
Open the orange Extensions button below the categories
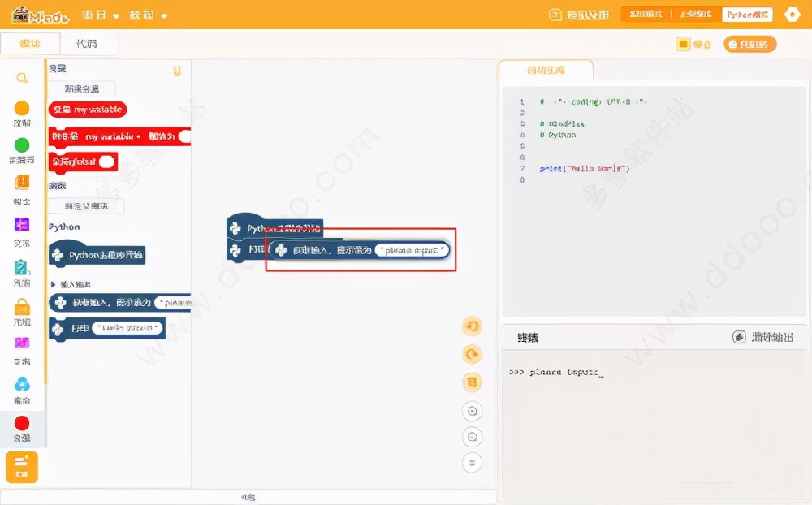coord(22,467)
